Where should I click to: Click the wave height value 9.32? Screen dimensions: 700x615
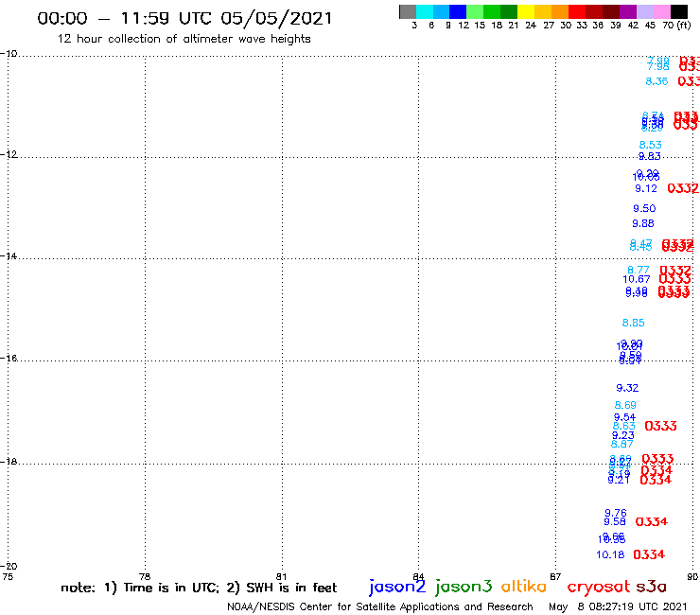point(627,388)
